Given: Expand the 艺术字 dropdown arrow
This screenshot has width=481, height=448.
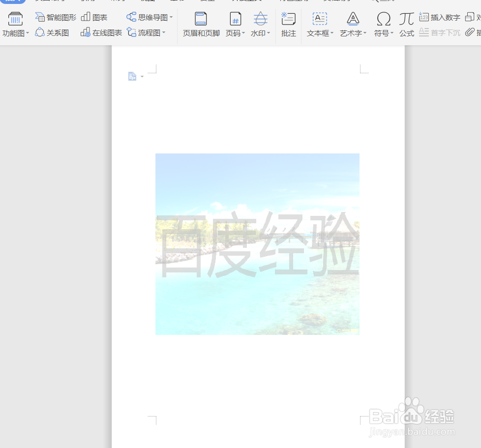Looking at the screenshot, I should point(365,33).
